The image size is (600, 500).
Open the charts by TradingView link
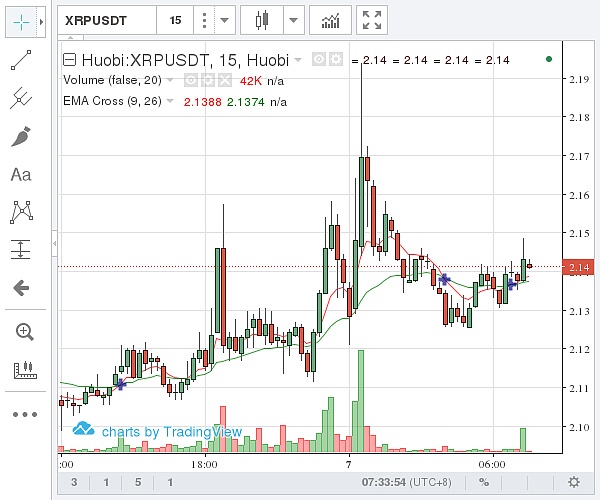coord(157,430)
